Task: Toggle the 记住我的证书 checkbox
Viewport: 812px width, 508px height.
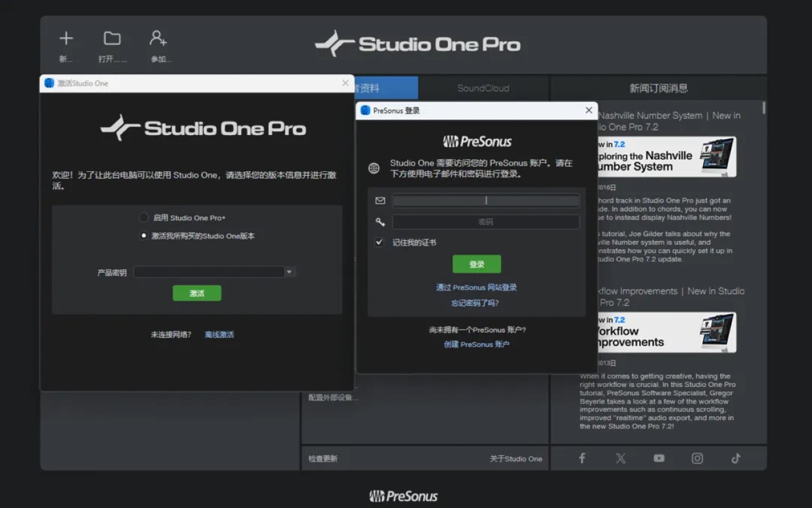Action: tap(379, 242)
